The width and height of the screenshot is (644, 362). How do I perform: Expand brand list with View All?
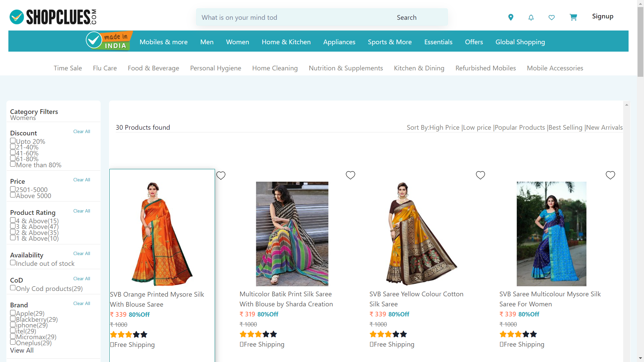[x=22, y=350]
